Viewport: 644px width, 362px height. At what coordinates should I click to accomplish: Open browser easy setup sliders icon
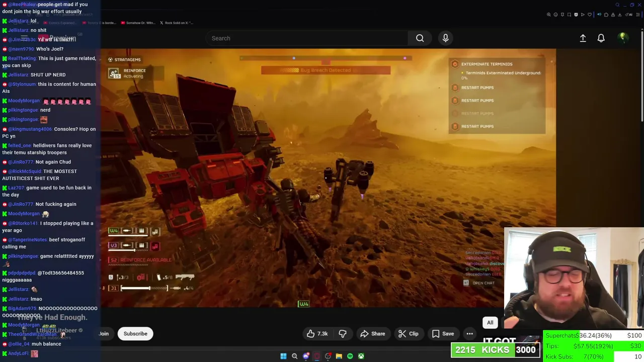click(638, 15)
